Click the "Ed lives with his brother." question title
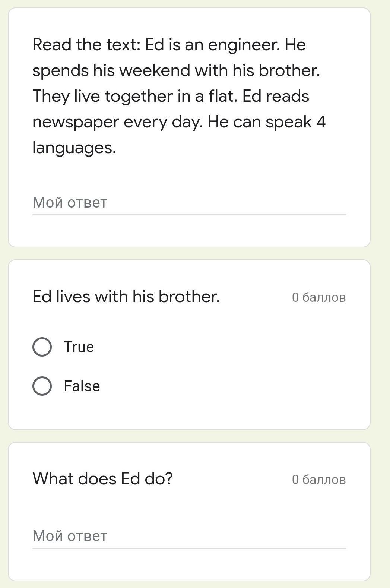This screenshot has width=390, height=588. pos(126,297)
